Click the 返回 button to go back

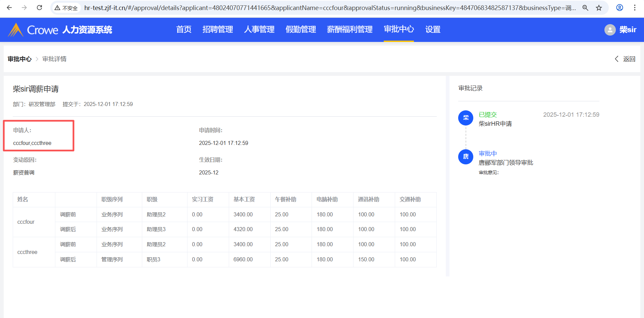coord(625,59)
